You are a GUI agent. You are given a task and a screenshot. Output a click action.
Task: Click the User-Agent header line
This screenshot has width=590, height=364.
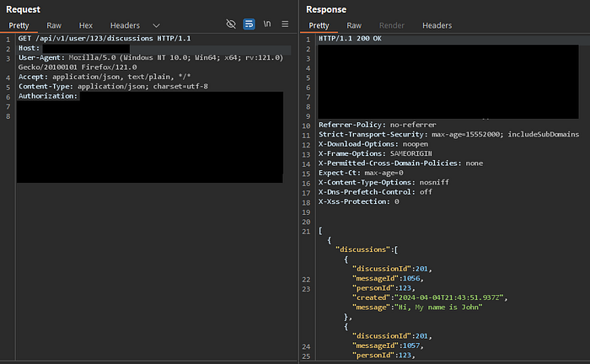coord(151,57)
